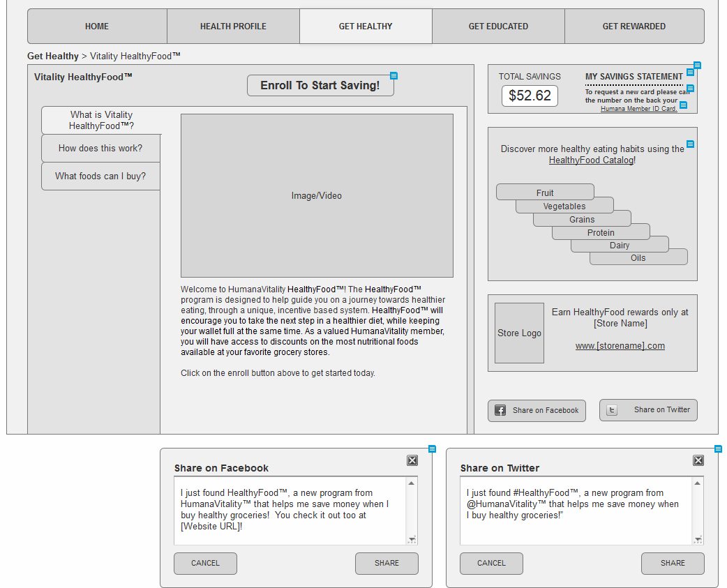727x588 pixels.
Task: Open the GET REWARDED tab
Action: tap(634, 27)
